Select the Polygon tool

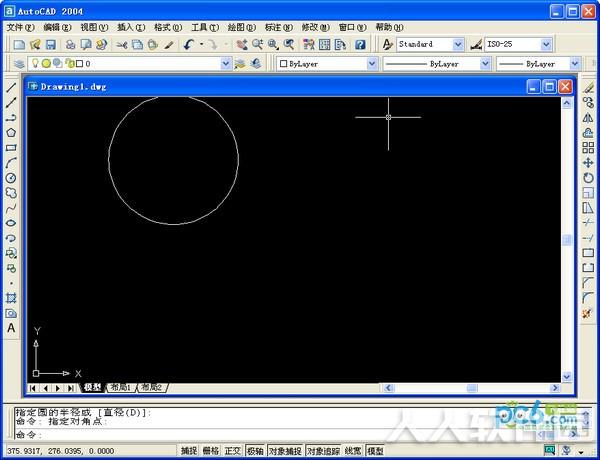11,133
